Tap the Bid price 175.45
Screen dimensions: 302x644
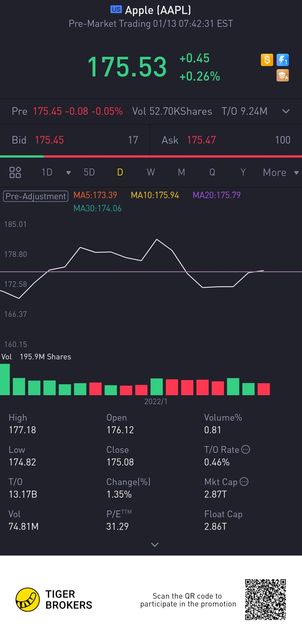(x=49, y=140)
